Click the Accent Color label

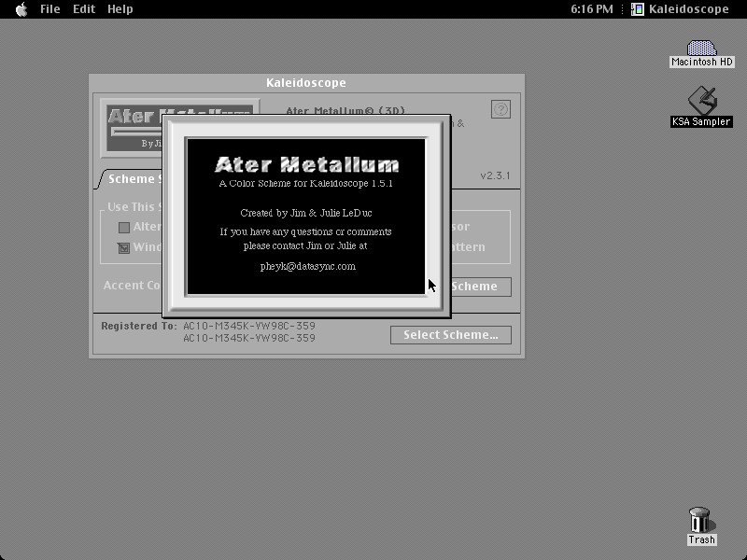[x=133, y=286]
